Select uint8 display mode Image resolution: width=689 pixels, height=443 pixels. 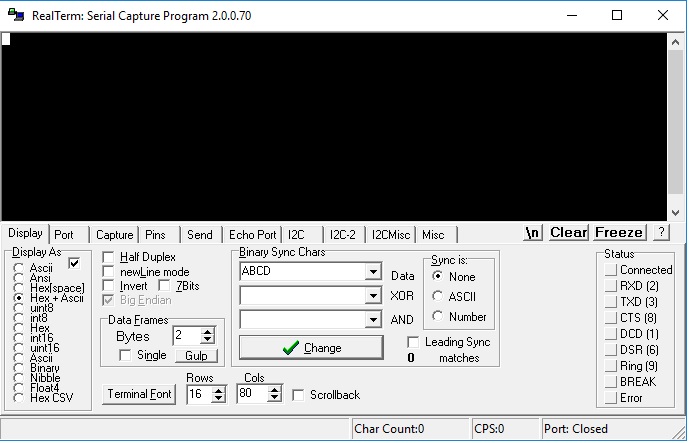coord(18,308)
